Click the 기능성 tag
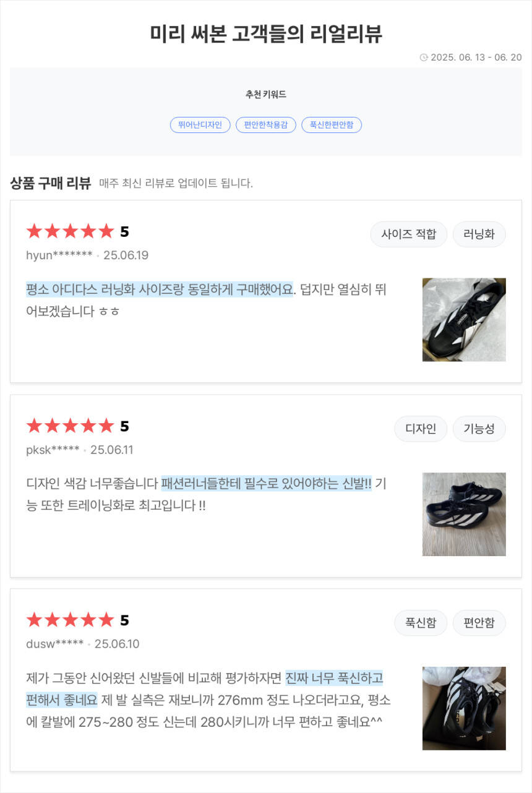 tap(479, 429)
